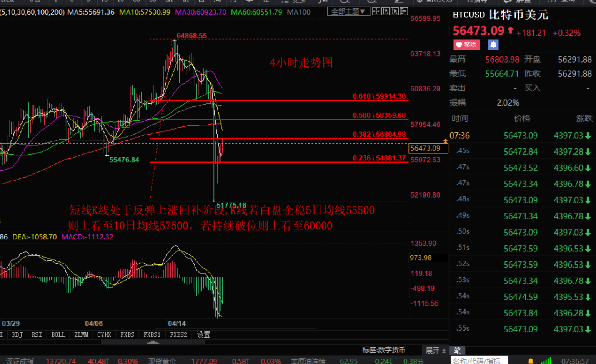This screenshot has height=364, width=596.
Task: Click the 07:36:57 status bar clock
Action: (575, 361)
